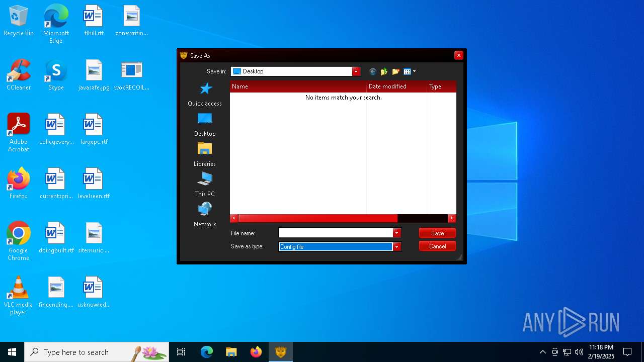Select the collegevery... desktop document
This screenshot has height=362, width=644.
(x=56, y=130)
